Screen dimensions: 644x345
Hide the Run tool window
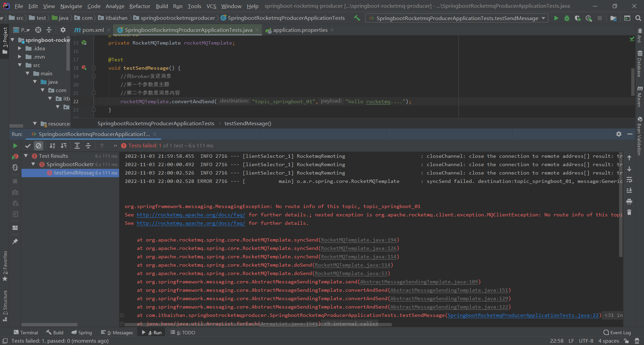click(630, 134)
